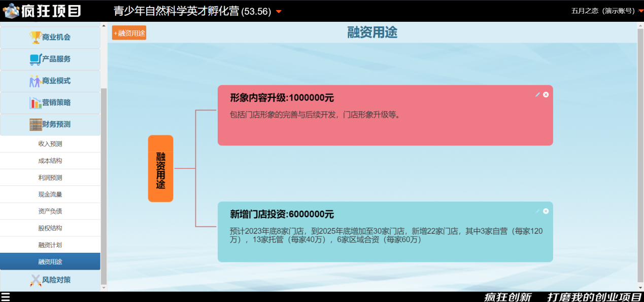Click the sidebar vertical scrollbar

point(104,182)
